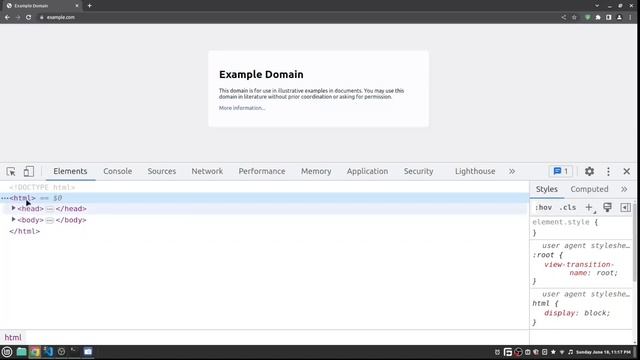Toggle the .cls class editor
This screenshot has width=640, height=360.
point(567,207)
